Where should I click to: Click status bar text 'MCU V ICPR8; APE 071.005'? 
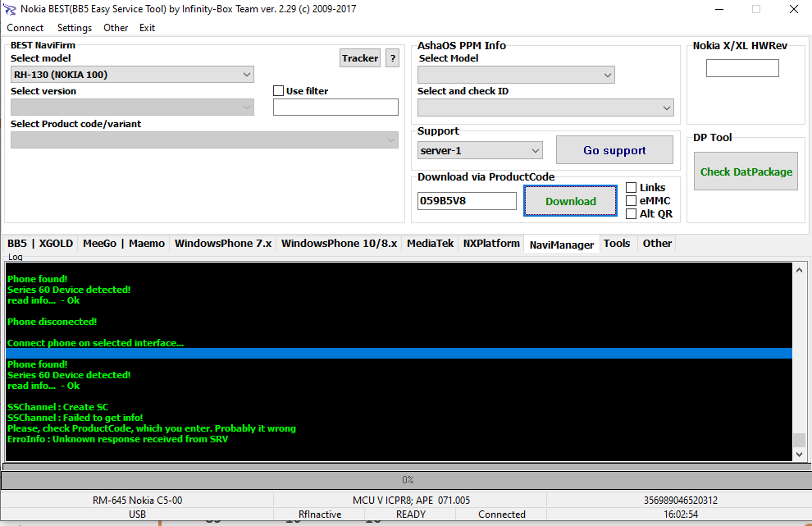[411, 500]
